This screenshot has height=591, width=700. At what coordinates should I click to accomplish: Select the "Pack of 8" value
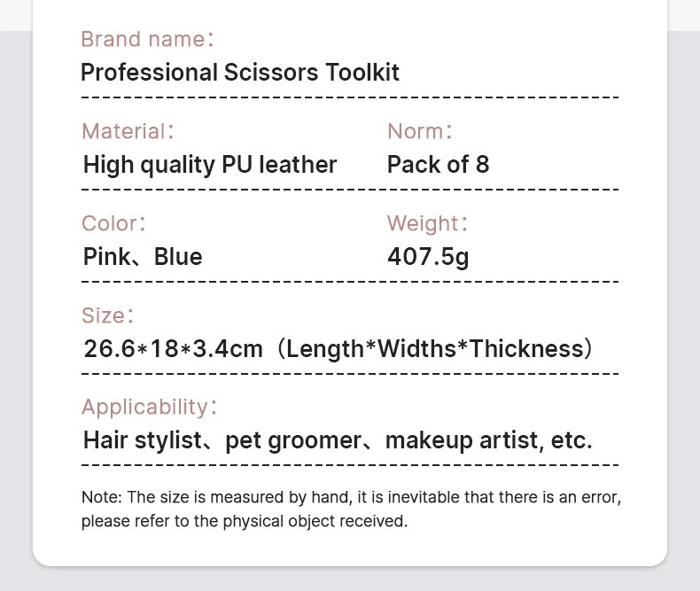tap(438, 164)
